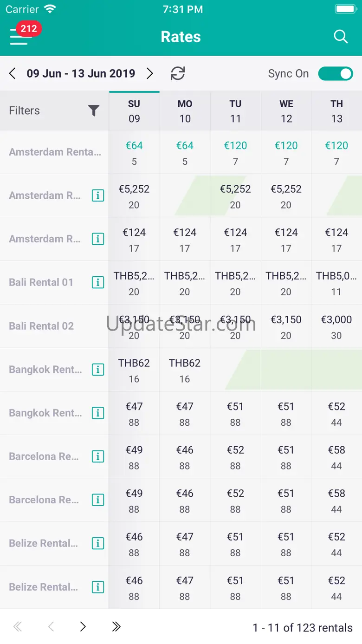
Task: Open the Filters funnel icon
Action: click(x=94, y=111)
